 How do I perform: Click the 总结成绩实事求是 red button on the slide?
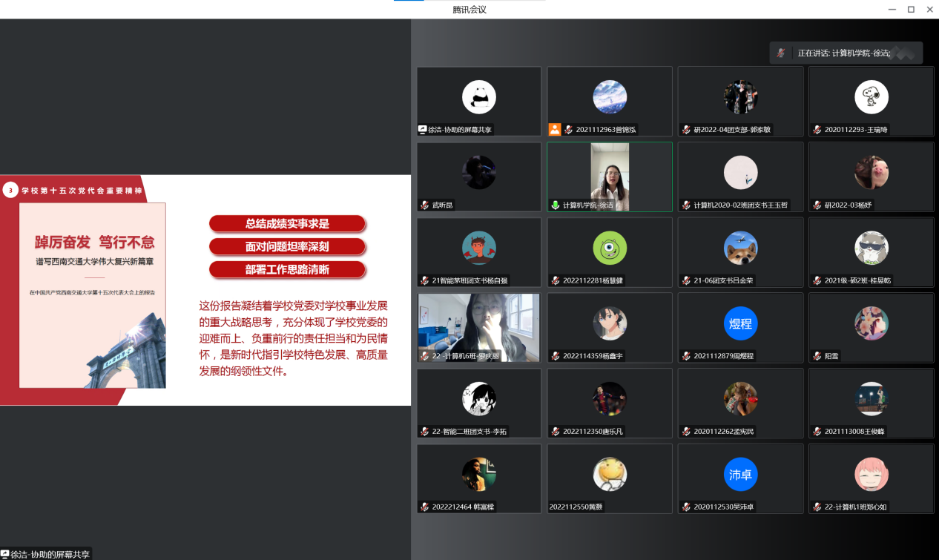287,223
